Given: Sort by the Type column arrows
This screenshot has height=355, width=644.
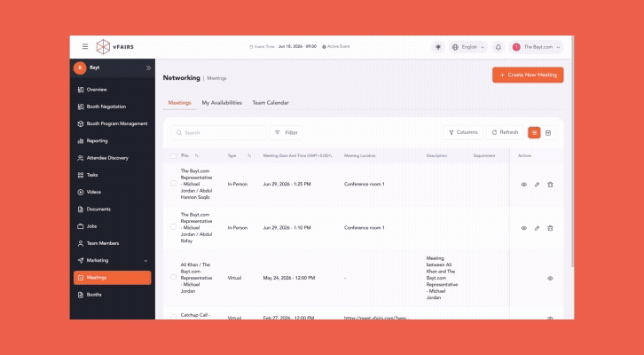Looking at the screenshot, I should pyautogui.click(x=249, y=155).
